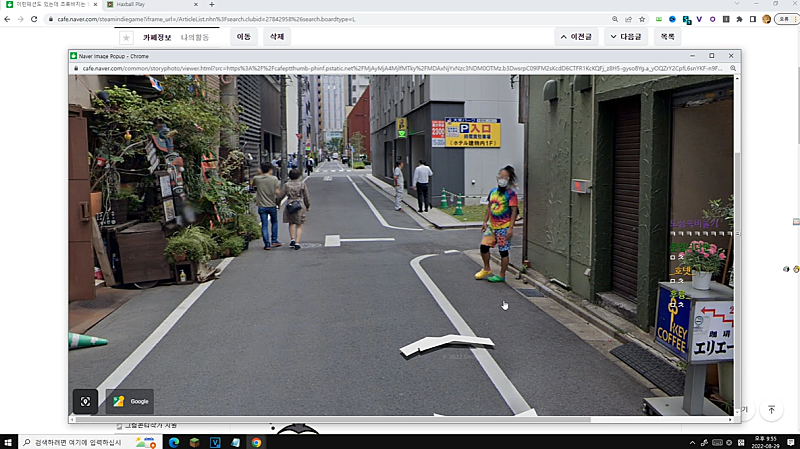Screen dimensions: 800x449
Task: Click the scroll-to-top arrow button
Action: (771, 410)
